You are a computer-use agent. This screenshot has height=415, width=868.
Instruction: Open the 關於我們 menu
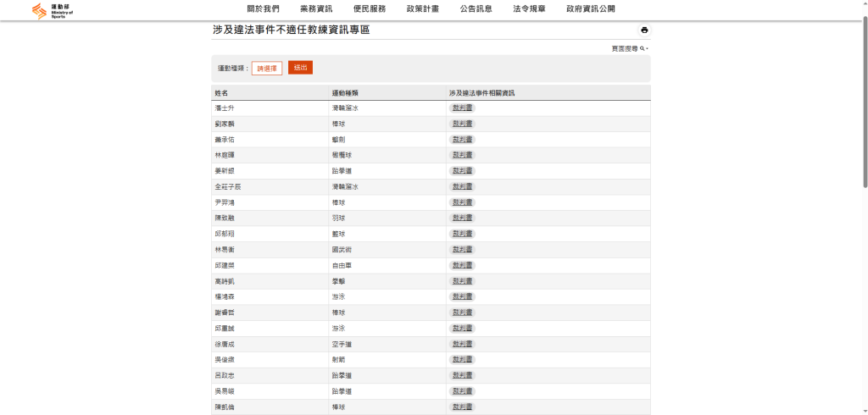pos(264,8)
